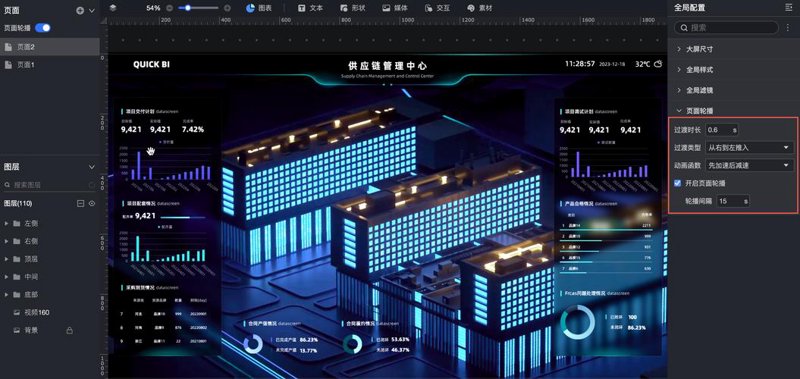
Task: Open the 交互 interaction menu
Action: coord(437,8)
